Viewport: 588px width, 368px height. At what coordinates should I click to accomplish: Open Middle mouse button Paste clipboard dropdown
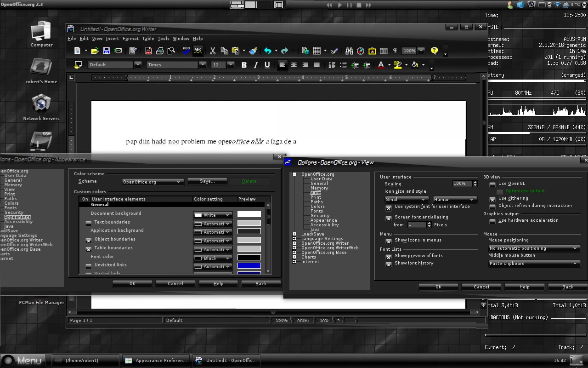pyautogui.click(x=534, y=264)
